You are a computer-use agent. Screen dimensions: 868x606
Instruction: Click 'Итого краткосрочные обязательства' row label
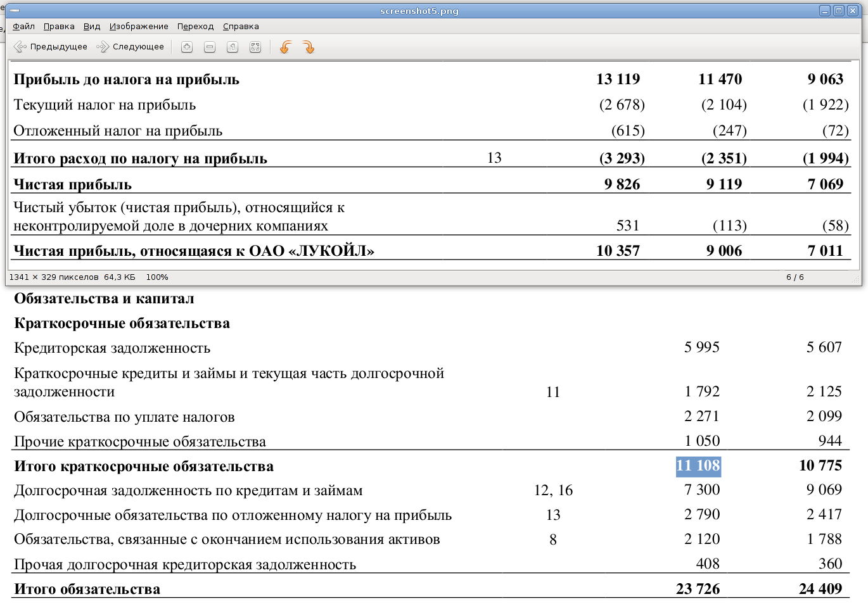tap(144, 467)
